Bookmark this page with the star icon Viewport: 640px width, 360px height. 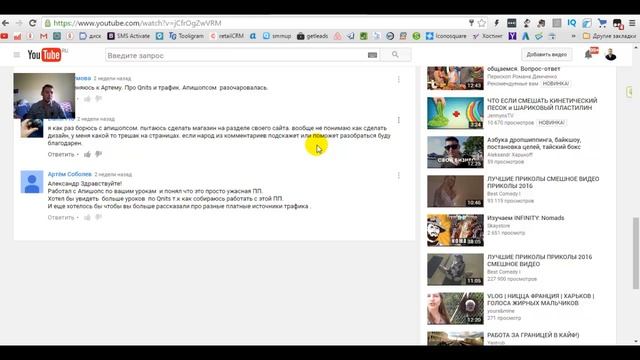pyautogui.click(x=482, y=23)
